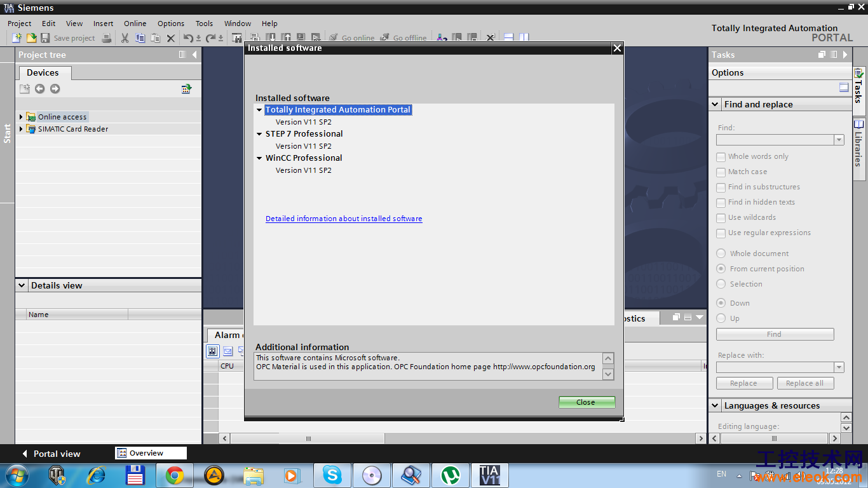Tick the Find in hidden texts checkbox
This screenshot has height=488, width=868.
tap(721, 203)
